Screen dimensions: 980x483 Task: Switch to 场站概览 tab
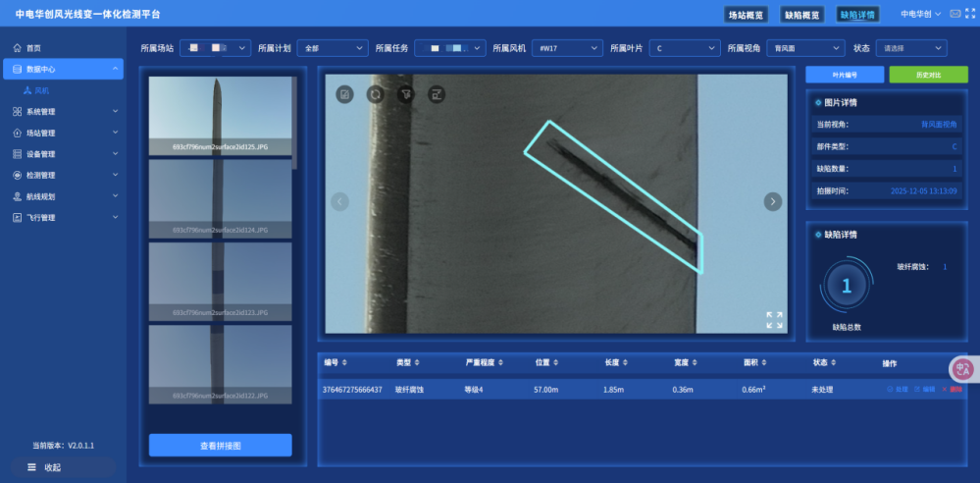click(747, 15)
